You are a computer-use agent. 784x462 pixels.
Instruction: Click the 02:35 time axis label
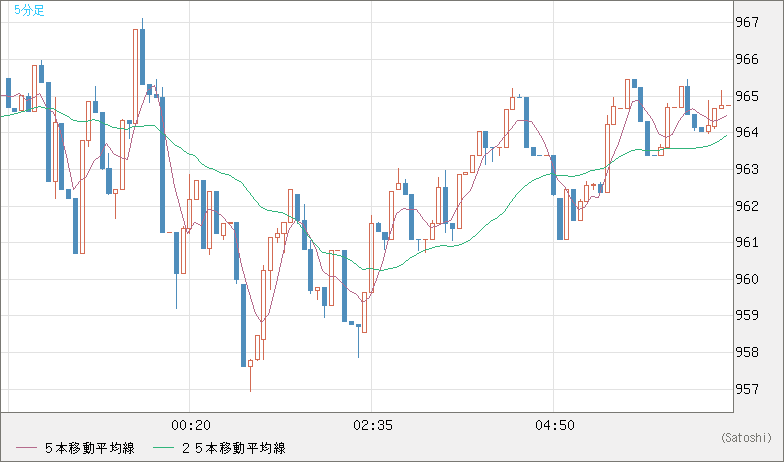pyautogui.click(x=372, y=426)
